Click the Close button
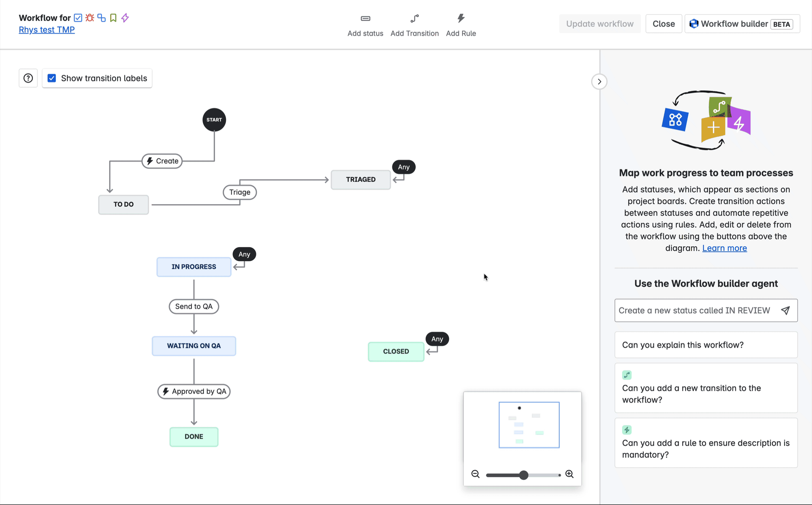This screenshot has height=505, width=812. (x=663, y=24)
